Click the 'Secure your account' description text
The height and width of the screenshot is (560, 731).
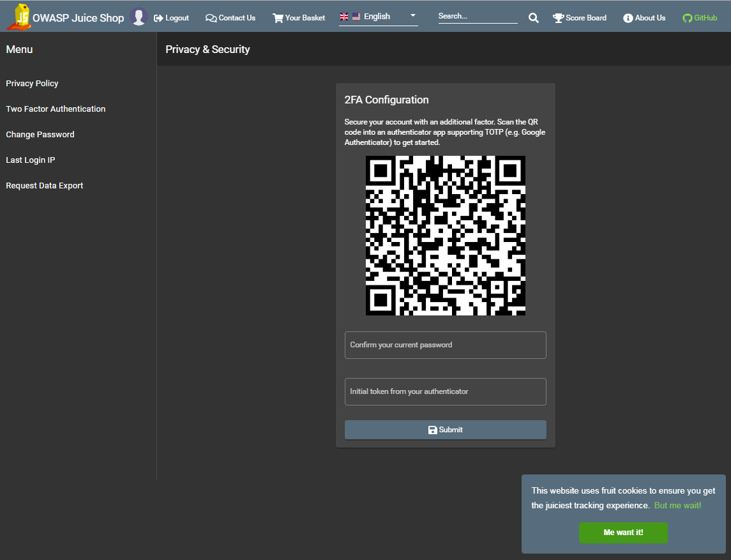coord(445,132)
